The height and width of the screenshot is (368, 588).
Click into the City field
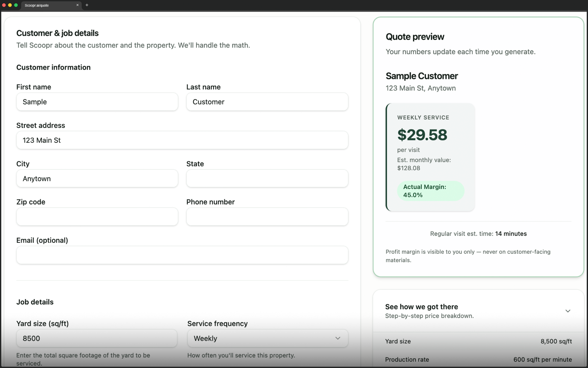[97, 178]
